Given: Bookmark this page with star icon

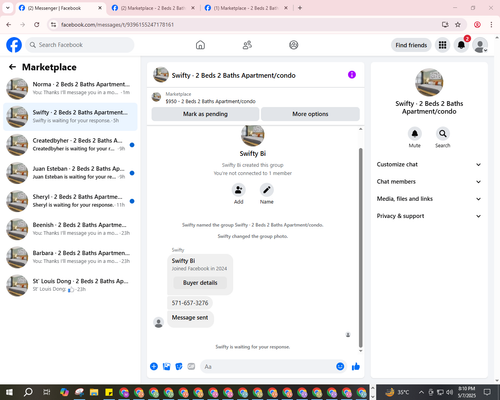Looking at the screenshot, I should pos(458,25).
